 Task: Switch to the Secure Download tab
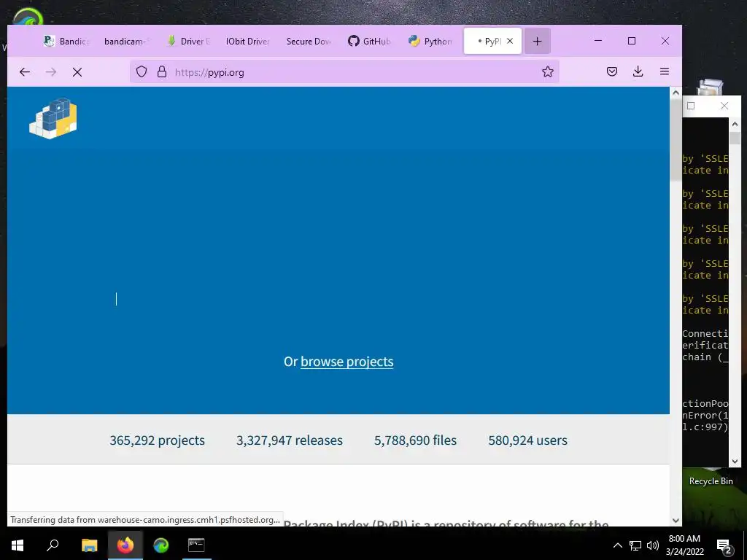(309, 42)
